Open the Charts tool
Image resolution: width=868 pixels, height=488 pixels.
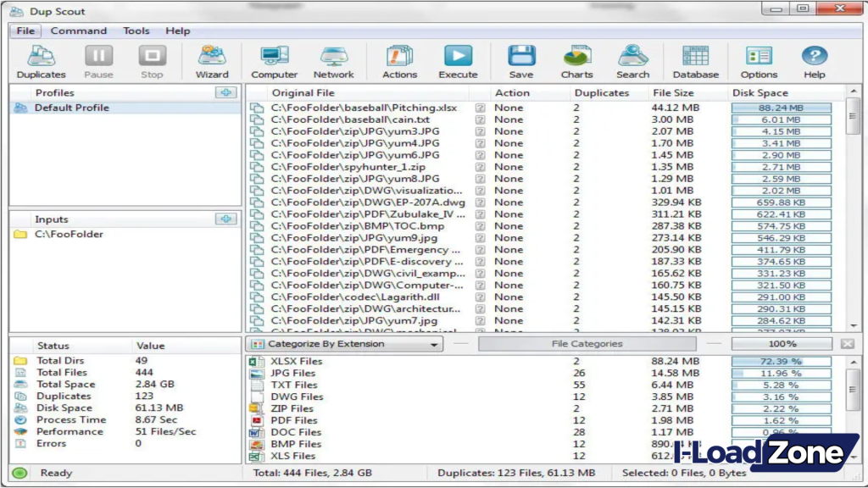[x=576, y=61]
